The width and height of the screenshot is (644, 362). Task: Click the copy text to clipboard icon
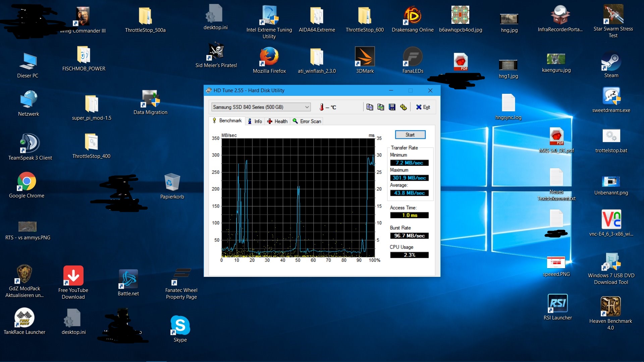click(370, 107)
